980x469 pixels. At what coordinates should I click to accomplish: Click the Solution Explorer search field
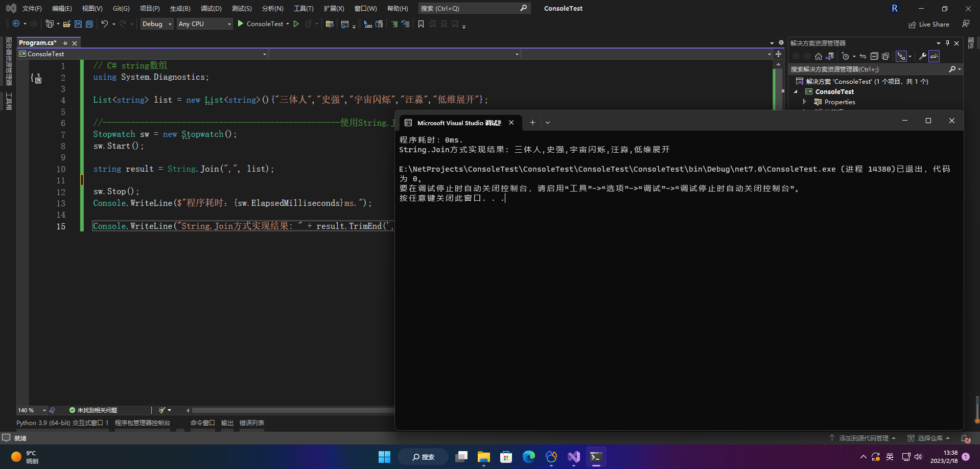(876, 69)
